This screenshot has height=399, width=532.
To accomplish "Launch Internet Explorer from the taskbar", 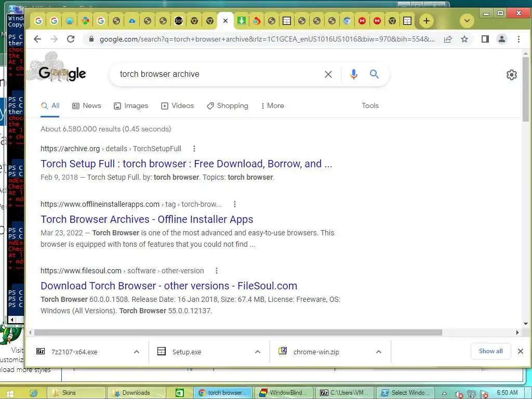I will pyautogui.click(x=33, y=393).
